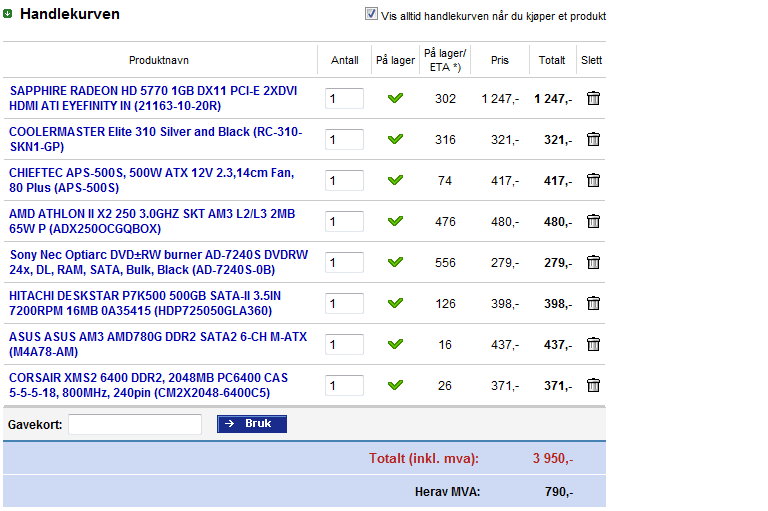Screen dimensions: 768x511
Task: Open ASUS AM3 AMD780G motherboard link
Action: [158, 344]
